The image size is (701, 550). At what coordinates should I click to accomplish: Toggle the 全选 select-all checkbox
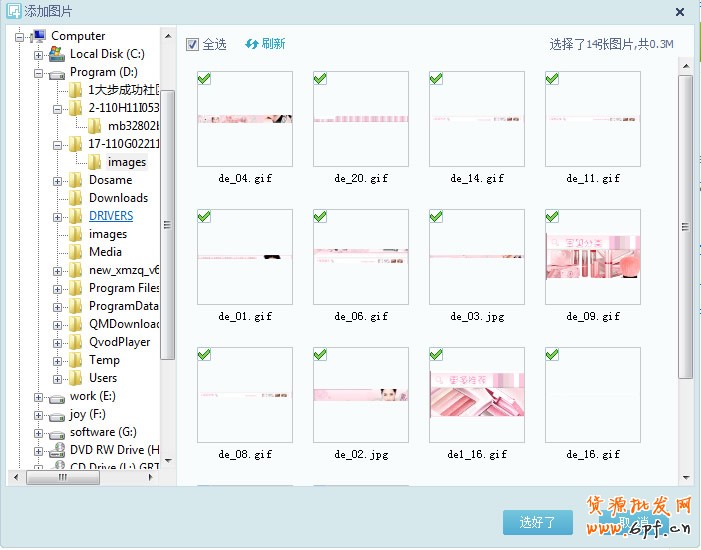(193, 44)
